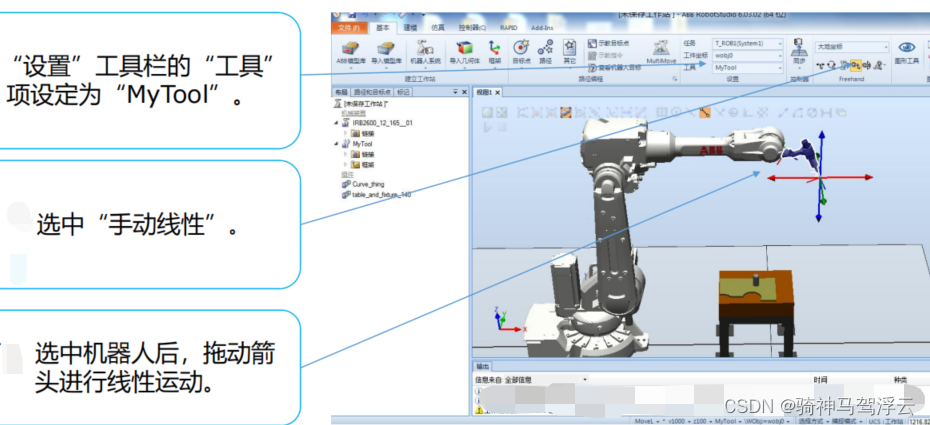
Task: Open the layout panel options arrow
Action: 456,92
